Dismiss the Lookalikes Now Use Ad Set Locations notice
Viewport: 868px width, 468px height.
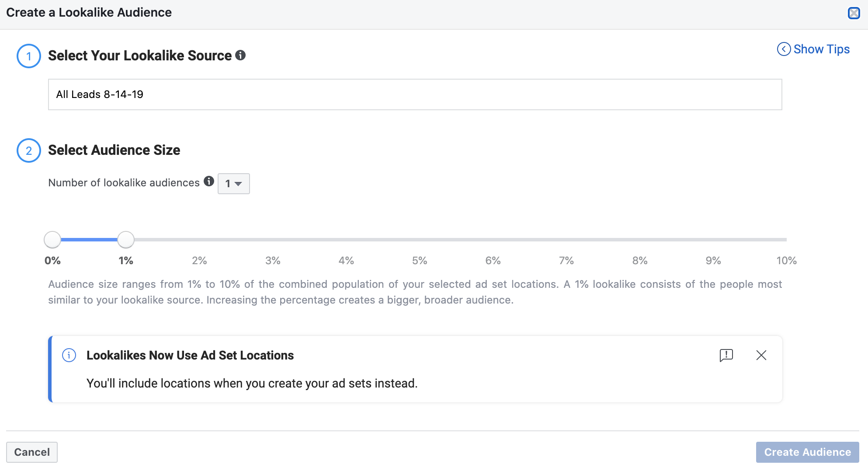(761, 355)
